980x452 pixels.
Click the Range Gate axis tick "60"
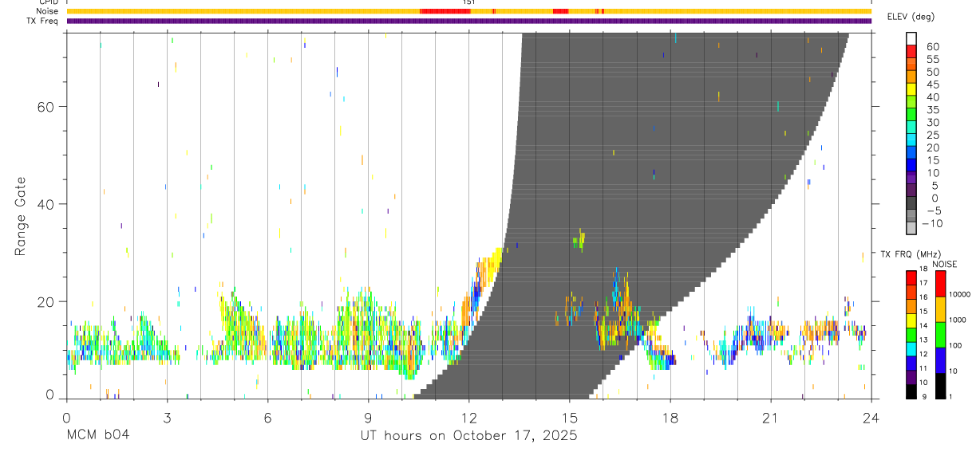point(46,106)
